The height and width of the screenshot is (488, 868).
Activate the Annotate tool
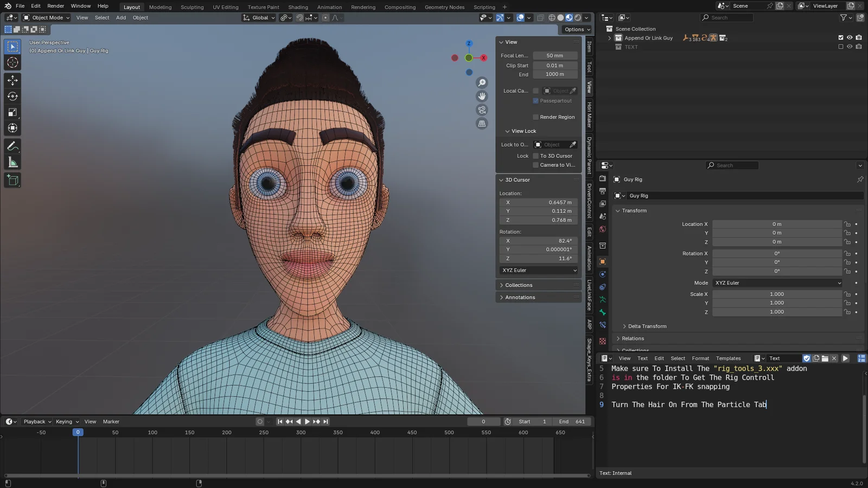(12, 145)
